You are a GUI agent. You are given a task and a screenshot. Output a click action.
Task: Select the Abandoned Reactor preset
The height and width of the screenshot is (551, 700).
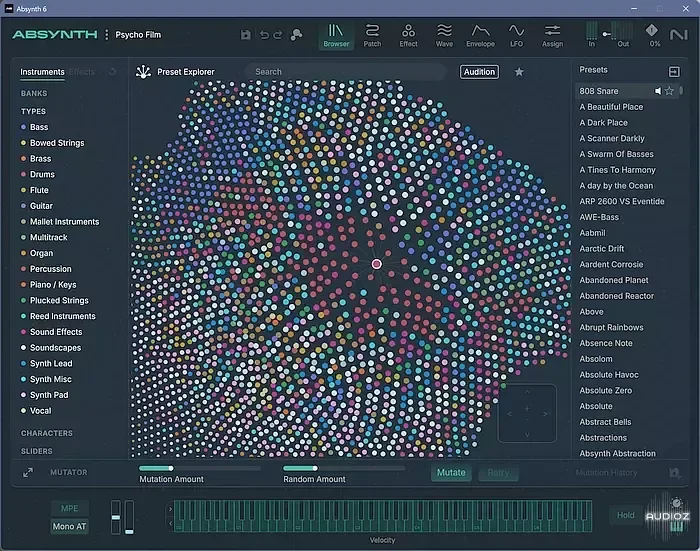point(617,296)
